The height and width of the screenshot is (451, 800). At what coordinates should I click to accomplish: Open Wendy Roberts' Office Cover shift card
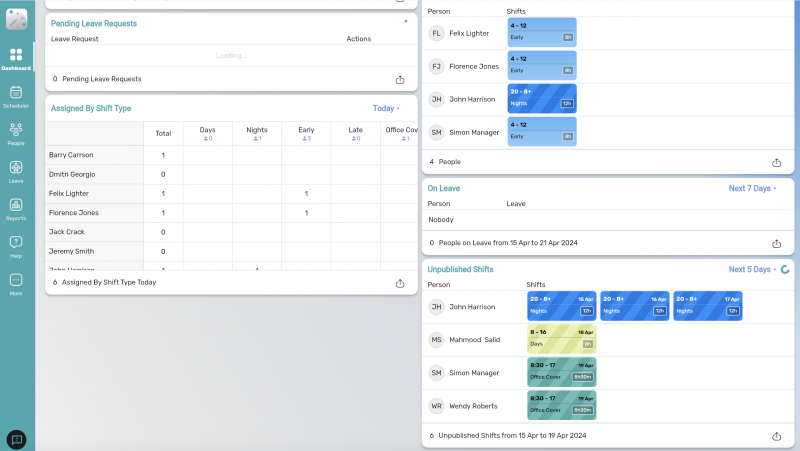click(561, 404)
